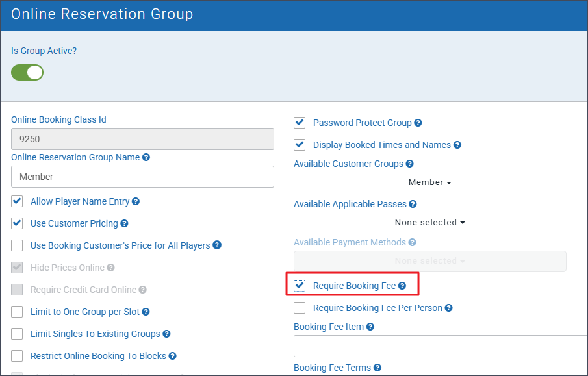Check Limit to One Group per Slot
The image size is (588, 376).
17,312
